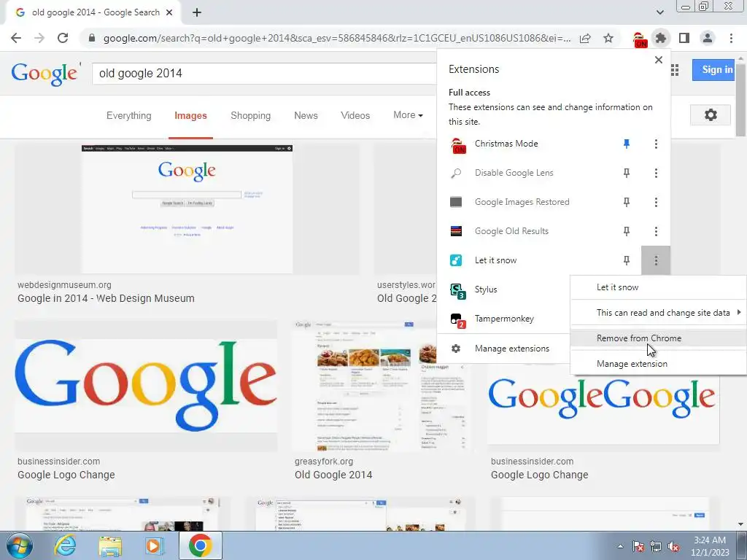Switch to the News search tab
Image resolution: width=747 pixels, height=560 pixels.
coord(306,115)
